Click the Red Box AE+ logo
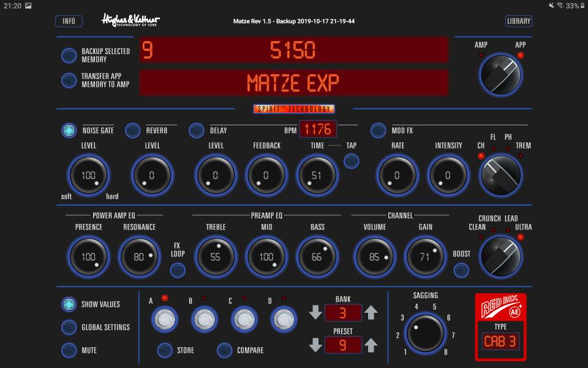Image resolution: width=588 pixels, height=368 pixels. [500, 307]
